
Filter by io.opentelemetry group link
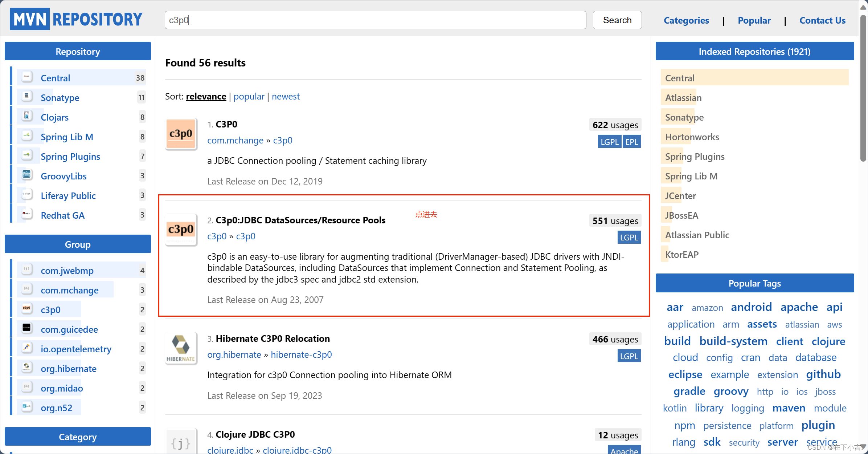[x=76, y=349]
